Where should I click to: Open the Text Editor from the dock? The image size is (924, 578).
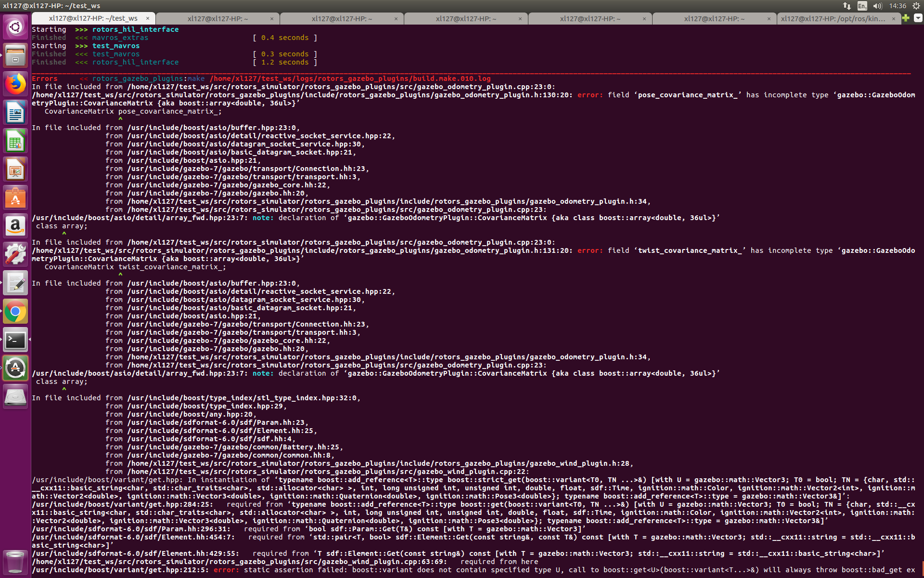(15, 282)
